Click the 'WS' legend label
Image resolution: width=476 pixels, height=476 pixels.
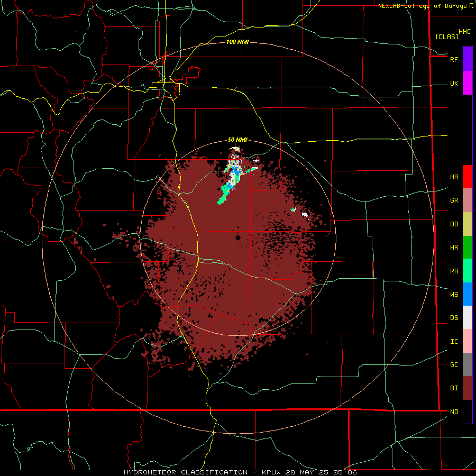[x=454, y=295]
